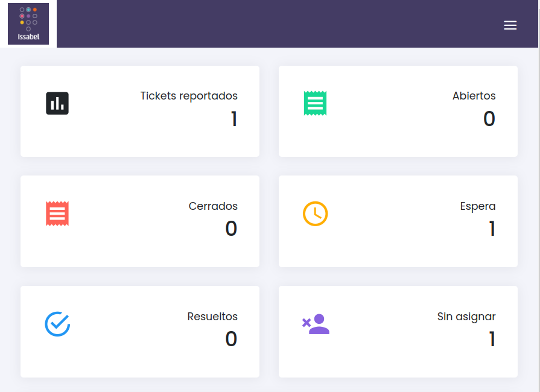The image size is (540, 392).
Task: Open the hamburger menu in the header
Action: click(x=510, y=25)
